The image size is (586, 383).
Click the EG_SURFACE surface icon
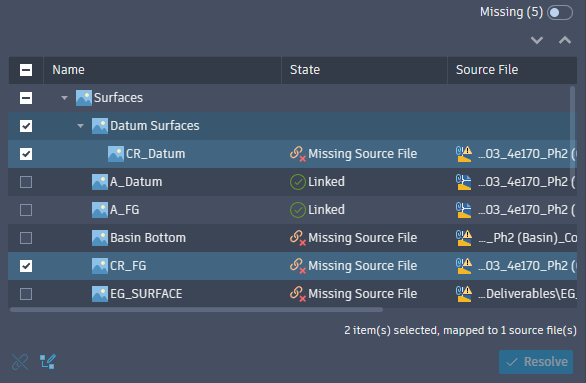pyautogui.click(x=100, y=294)
